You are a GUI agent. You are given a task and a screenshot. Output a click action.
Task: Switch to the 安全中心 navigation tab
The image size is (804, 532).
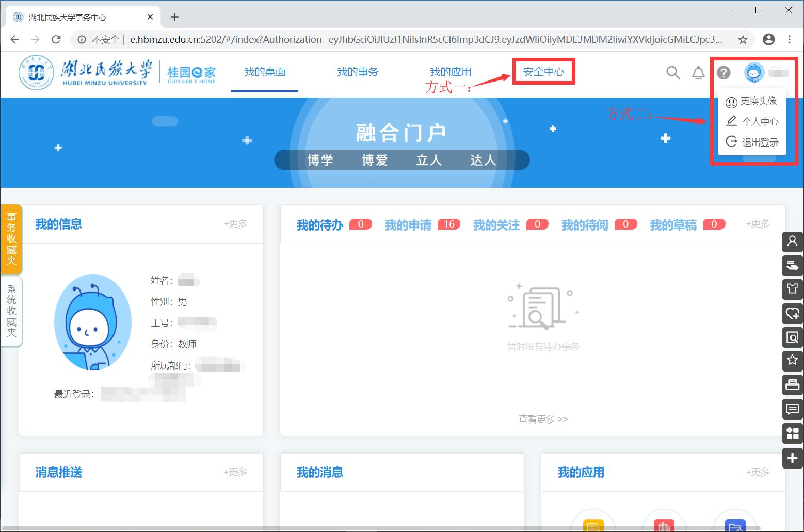pyautogui.click(x=543, y=72)
